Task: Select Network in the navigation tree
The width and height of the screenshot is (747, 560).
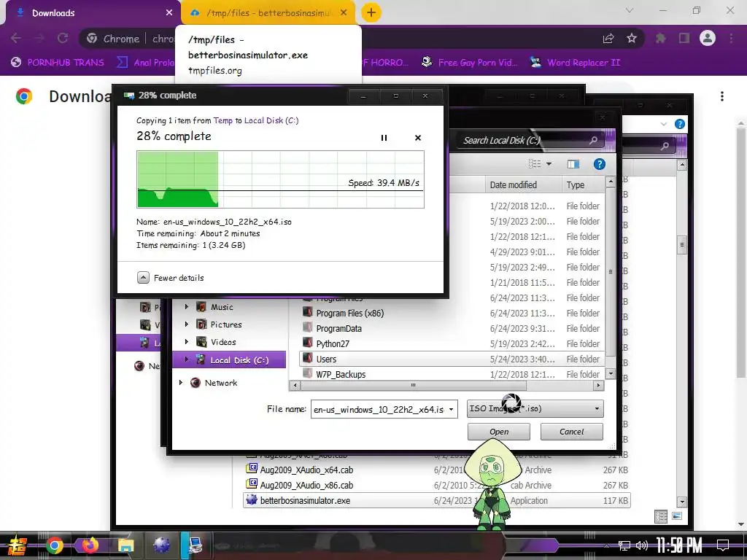Action: click(x=220, y=382)
